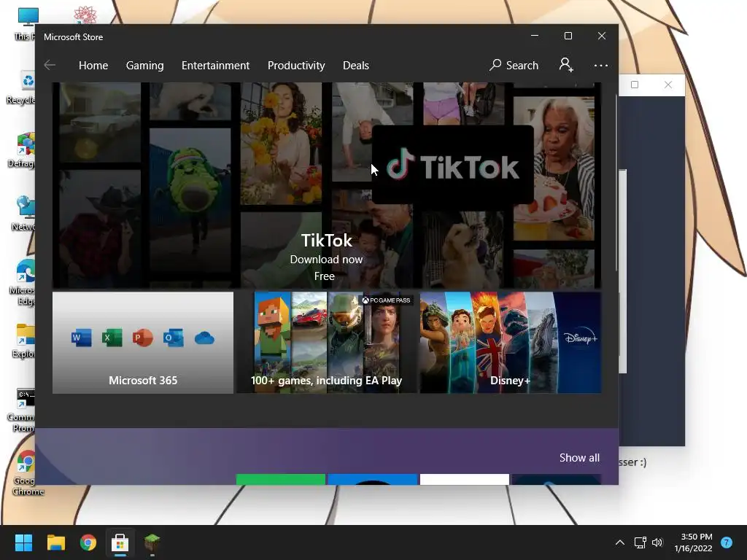Launch Google Chrome from the taskbar

tap(88, 542)
